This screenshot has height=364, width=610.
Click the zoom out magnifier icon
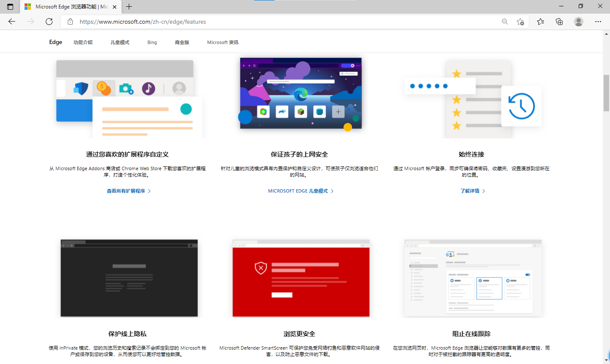505,22
